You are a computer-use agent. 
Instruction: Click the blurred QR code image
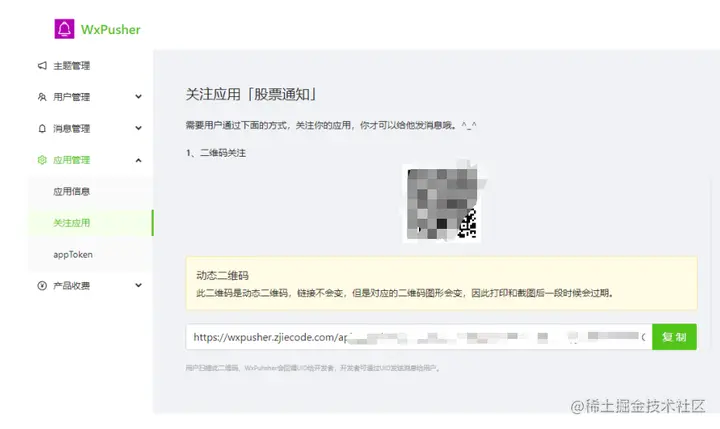442,203
